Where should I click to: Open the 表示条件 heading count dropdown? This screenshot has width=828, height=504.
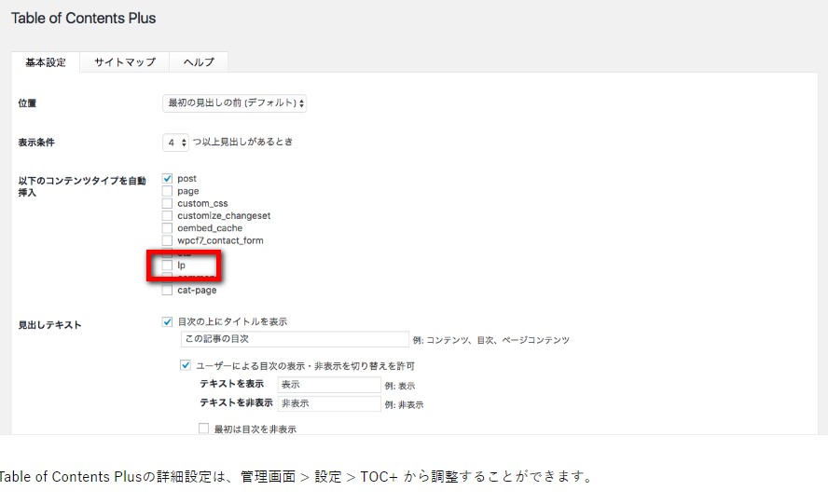(176, 143)
